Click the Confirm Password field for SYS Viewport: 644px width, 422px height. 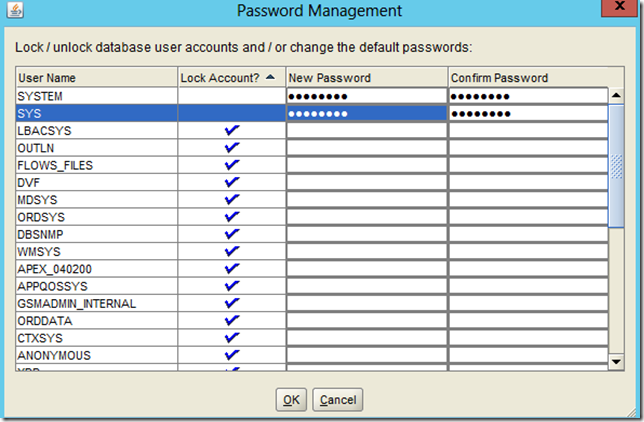527,114
